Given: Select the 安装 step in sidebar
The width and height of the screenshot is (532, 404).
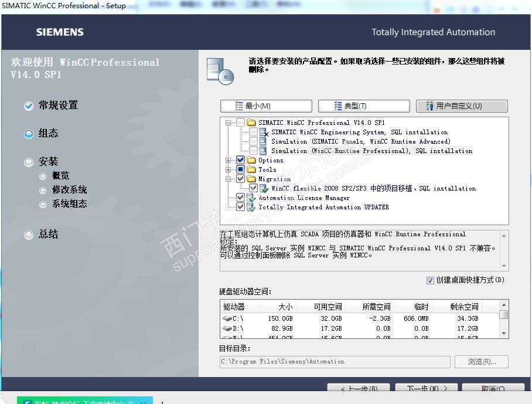Looking at the screenshot, I should click(x=41, y=162).
